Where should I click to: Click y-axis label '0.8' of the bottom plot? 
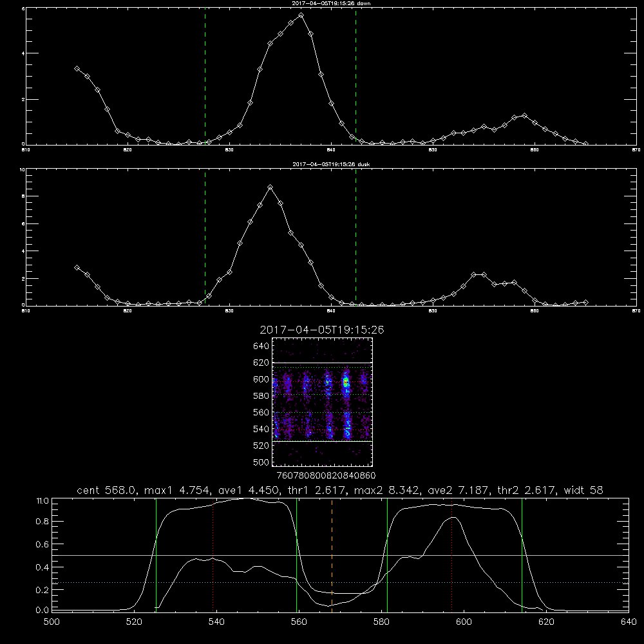click(43, 522)
